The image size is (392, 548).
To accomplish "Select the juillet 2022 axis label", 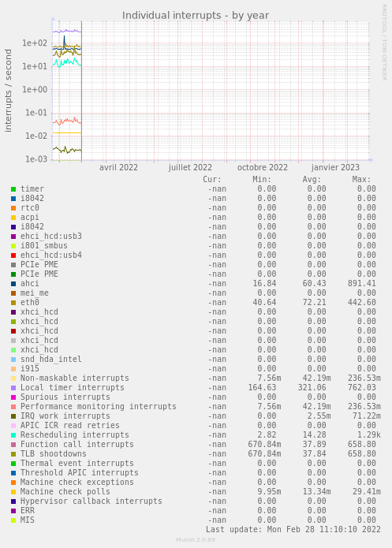I will [190, 167].
